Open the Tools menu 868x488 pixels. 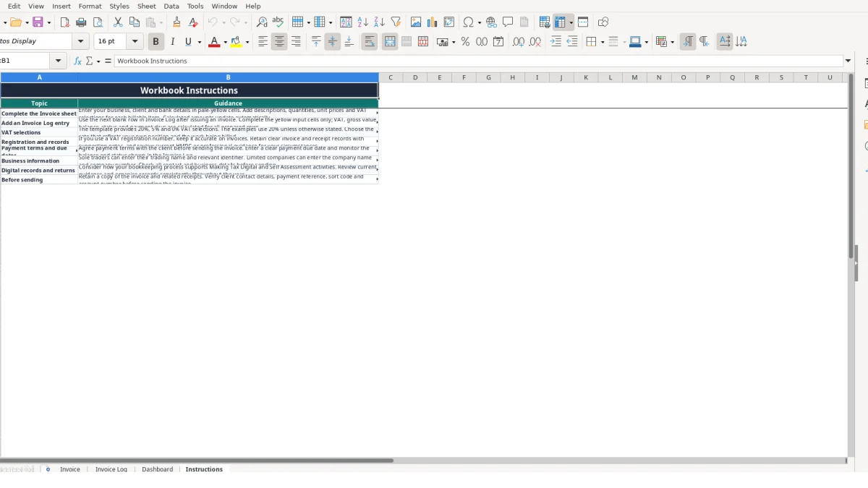195,6
